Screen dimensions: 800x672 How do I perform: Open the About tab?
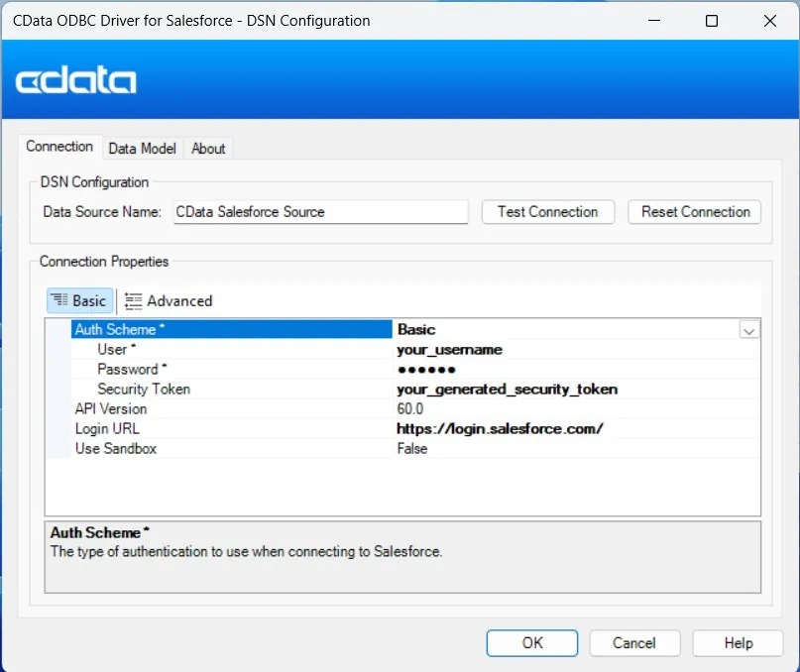tap(208, 148)
